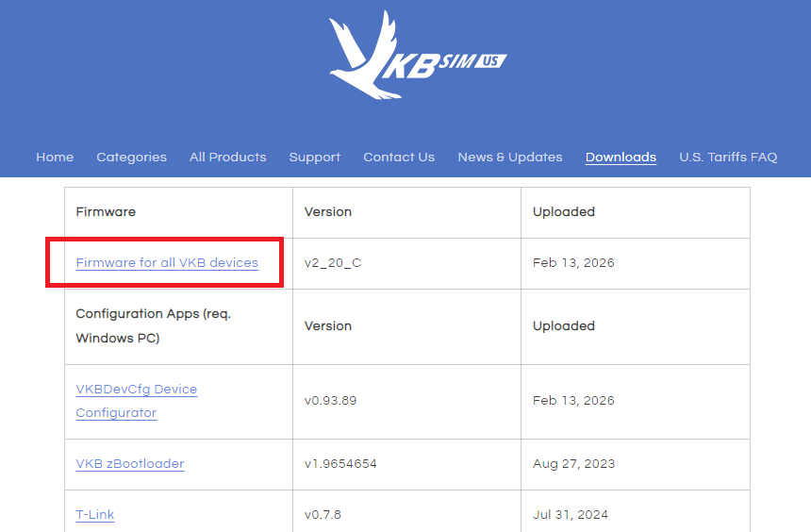
Task: Open the Support page
Action: 315,158
